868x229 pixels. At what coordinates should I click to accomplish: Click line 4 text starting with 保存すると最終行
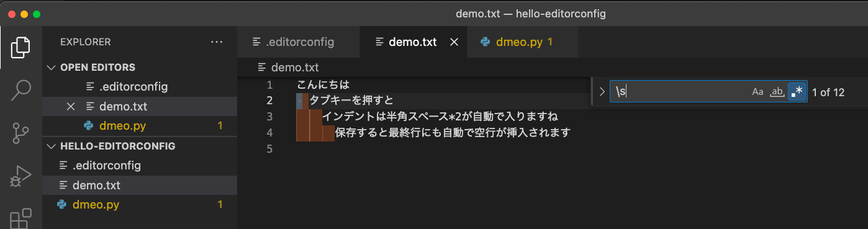tap(453, 133)
